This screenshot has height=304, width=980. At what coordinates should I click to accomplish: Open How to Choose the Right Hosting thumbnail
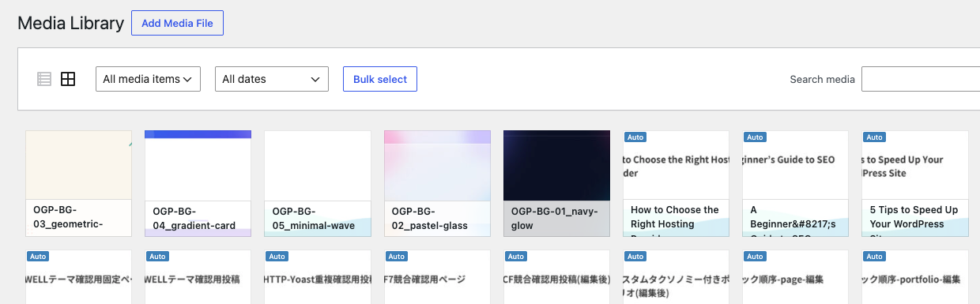coord(677,183)
